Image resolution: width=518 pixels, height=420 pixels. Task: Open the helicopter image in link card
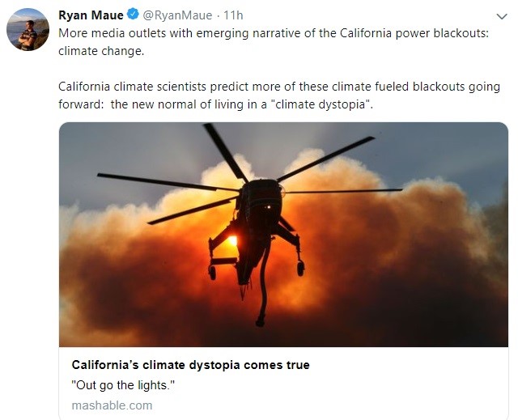click(283, 235)
